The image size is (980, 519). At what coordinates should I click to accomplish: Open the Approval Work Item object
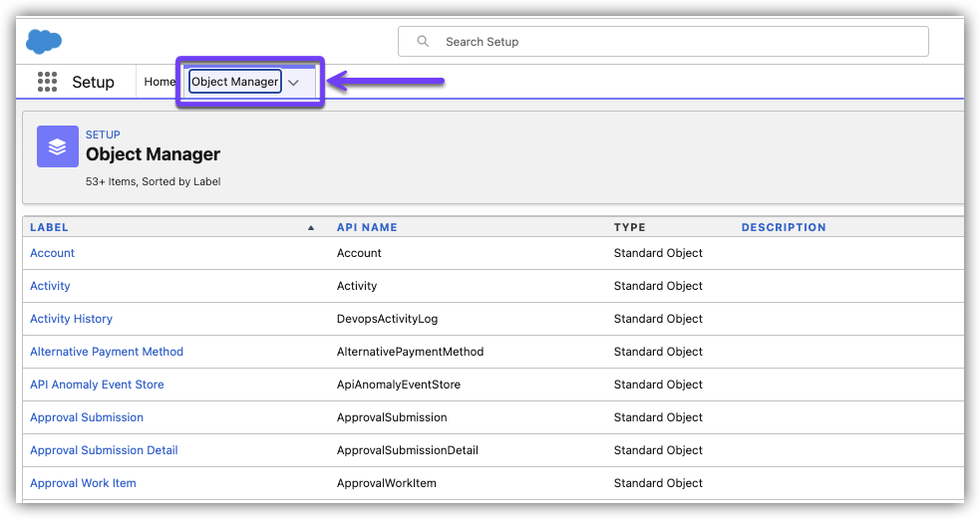click(x=83, y=483)
